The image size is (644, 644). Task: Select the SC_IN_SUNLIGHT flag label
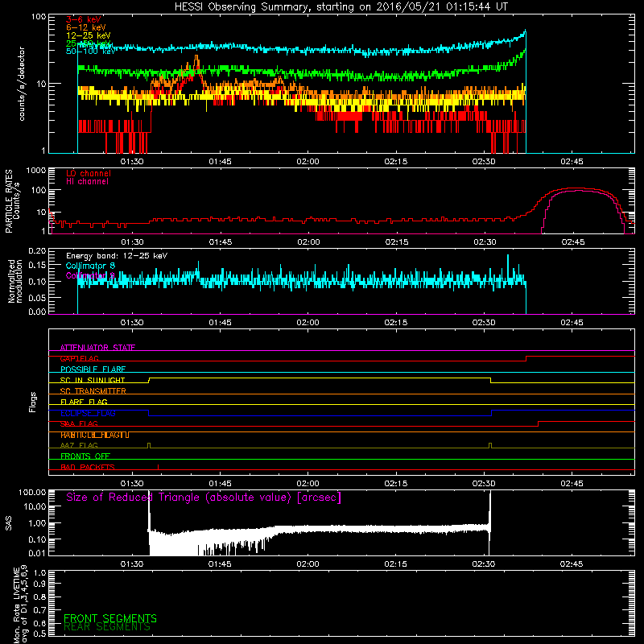(93, 380)
